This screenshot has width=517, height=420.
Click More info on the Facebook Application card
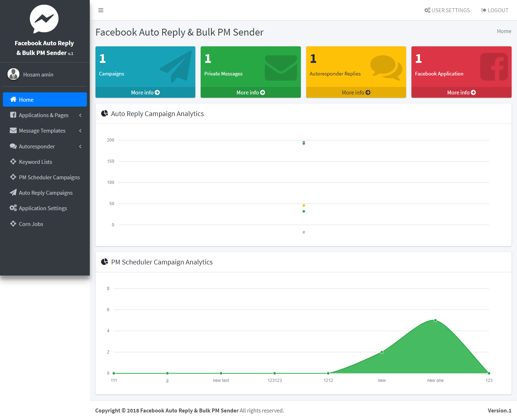click(x=461, y=92)
